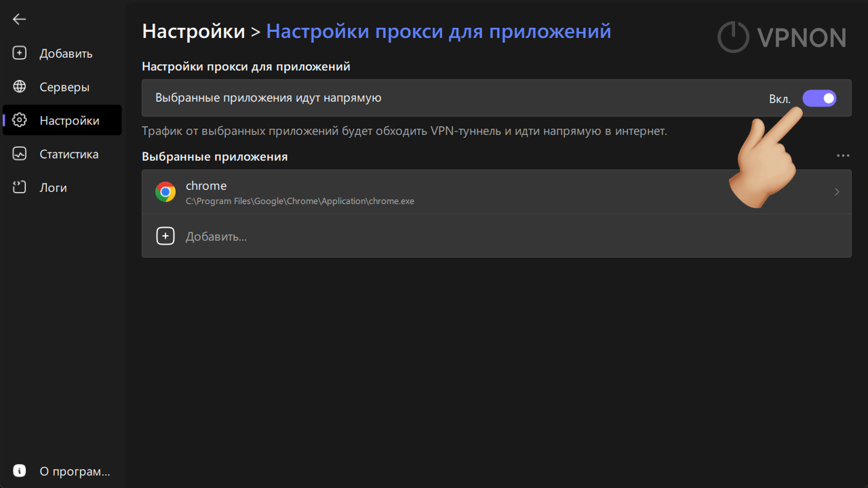Click the info icon near О програм...
Viewport: 868px width, 488px height.
(19, 470)
